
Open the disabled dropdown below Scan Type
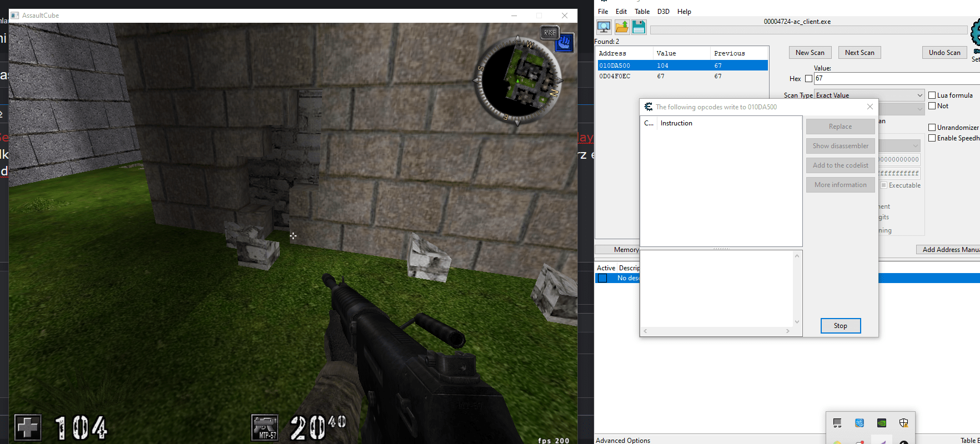click(902, 109)
